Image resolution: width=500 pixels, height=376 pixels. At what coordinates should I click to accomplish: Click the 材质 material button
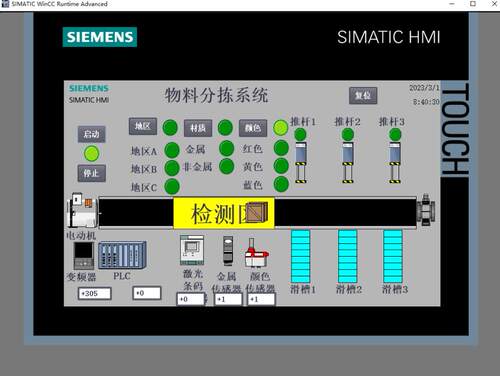198,128
